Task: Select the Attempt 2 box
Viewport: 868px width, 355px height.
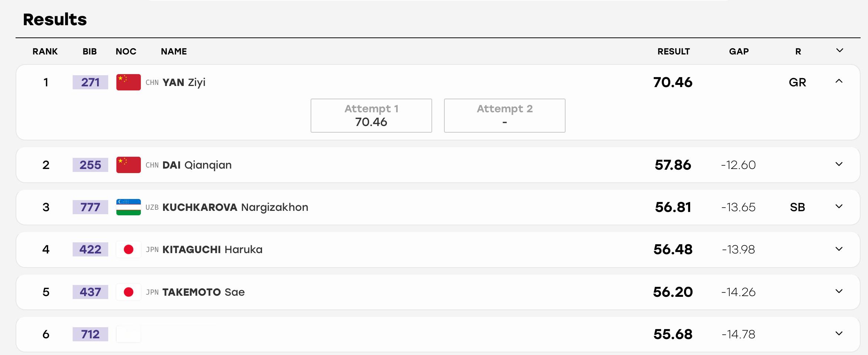Action: (x=505, y=116)
